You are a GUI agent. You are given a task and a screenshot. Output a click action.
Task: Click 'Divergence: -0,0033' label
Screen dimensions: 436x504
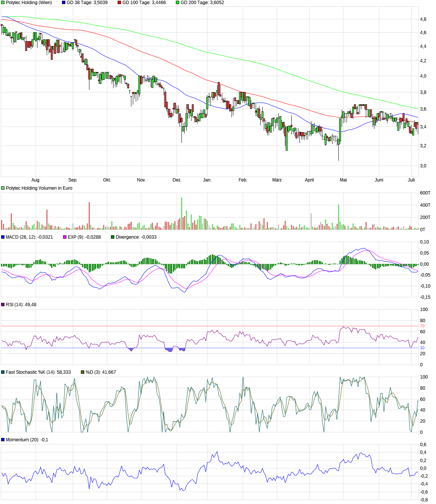136,237
